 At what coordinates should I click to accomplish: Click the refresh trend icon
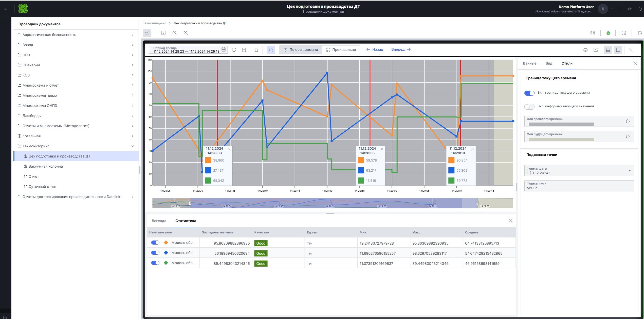[234, 50]
